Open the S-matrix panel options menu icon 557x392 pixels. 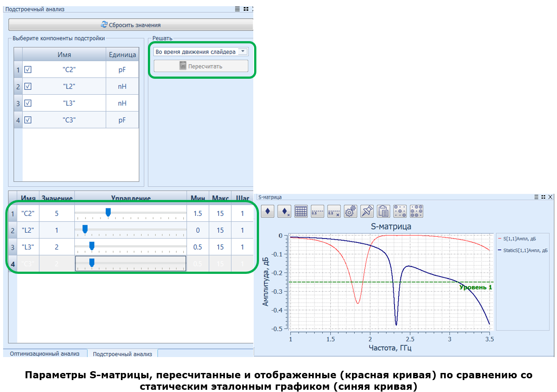point(536,197)
